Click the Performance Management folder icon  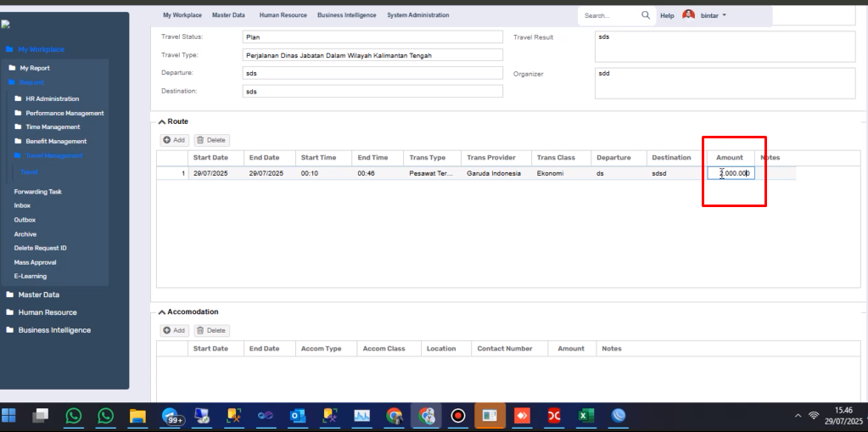pyautogui.click(x=19, y=112)
